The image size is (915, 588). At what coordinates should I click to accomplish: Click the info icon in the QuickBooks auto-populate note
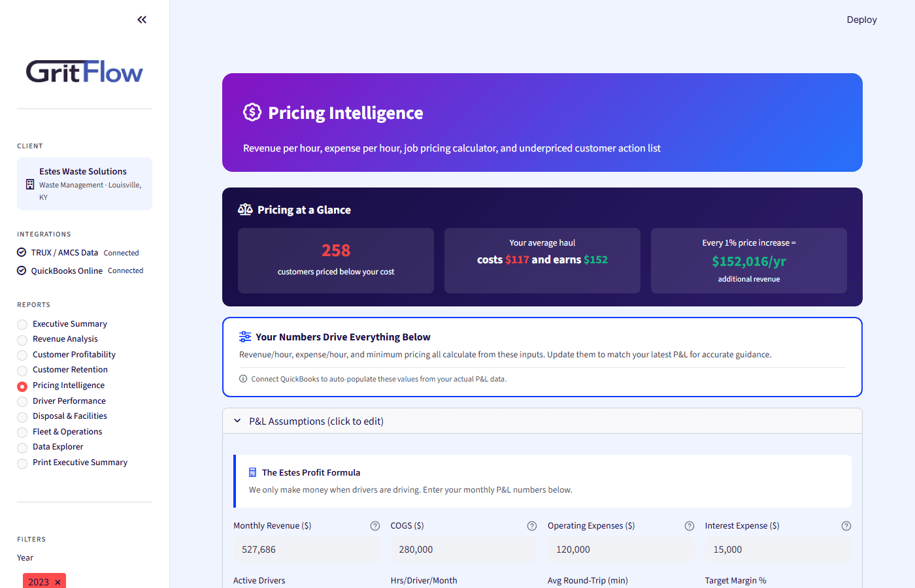[242, 378]
